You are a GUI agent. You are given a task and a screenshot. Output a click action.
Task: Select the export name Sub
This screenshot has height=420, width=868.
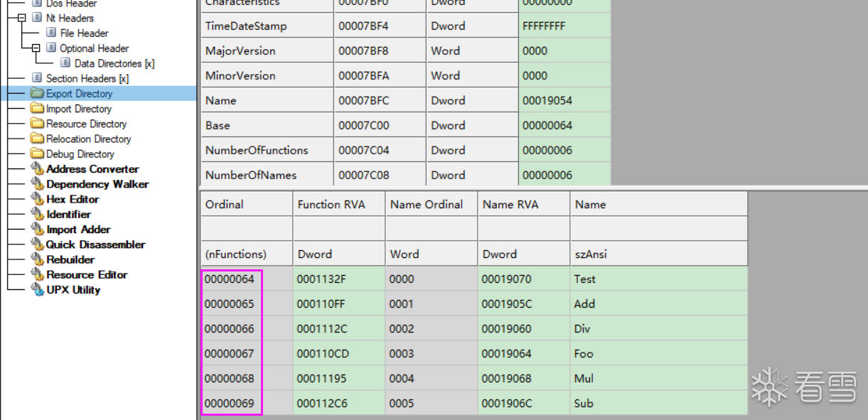658,403
